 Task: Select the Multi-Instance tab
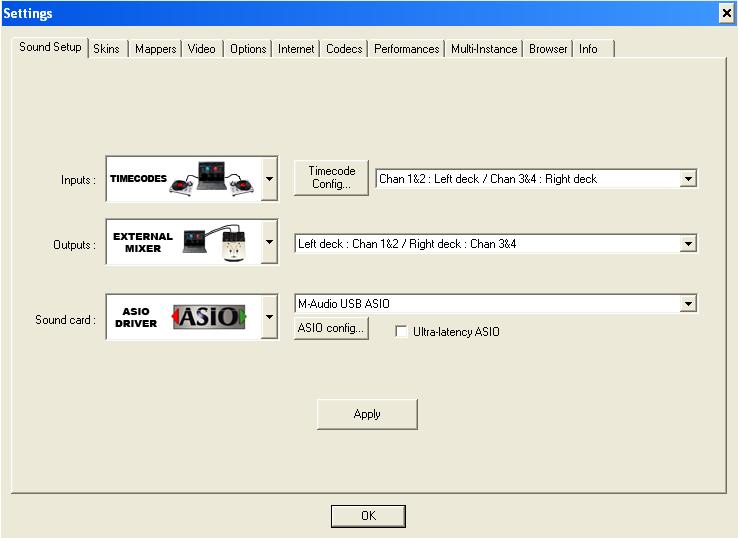(484, 49)
